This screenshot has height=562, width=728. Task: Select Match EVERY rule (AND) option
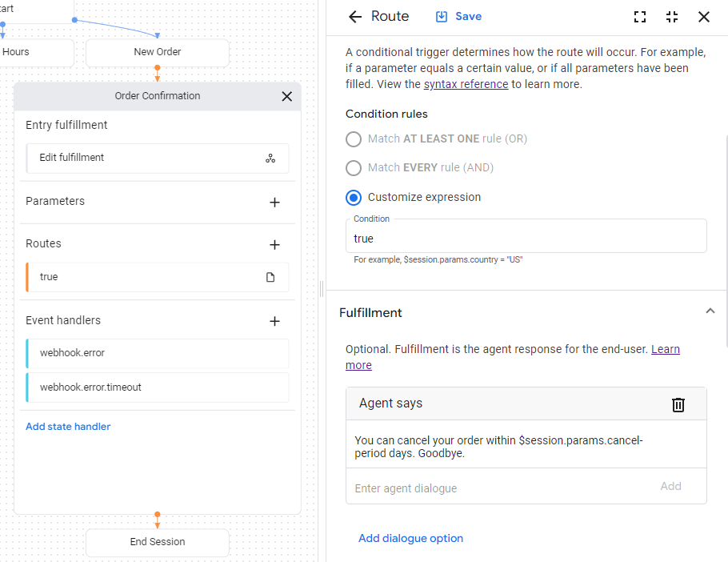[x=354, y=168]
